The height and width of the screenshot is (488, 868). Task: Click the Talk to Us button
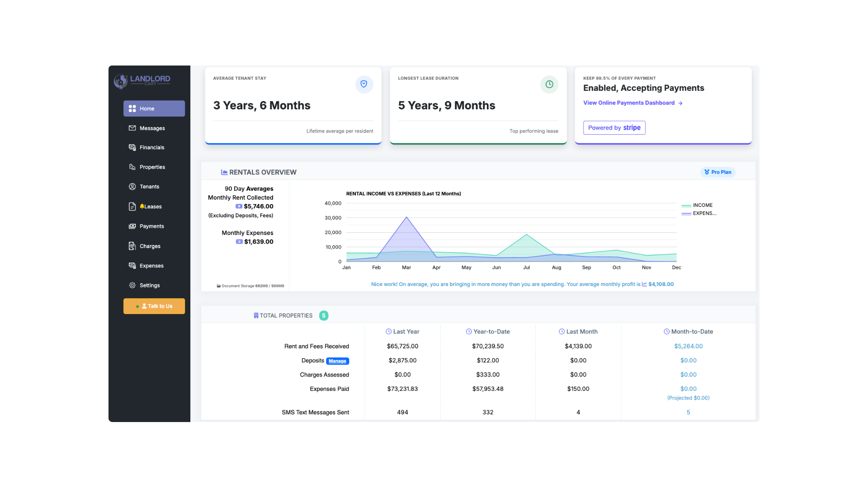coord(154,306)
